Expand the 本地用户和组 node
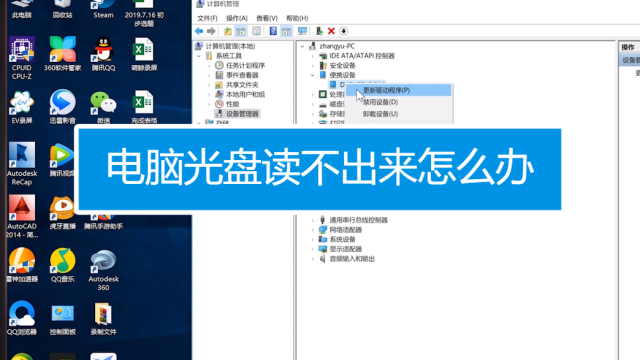The height and width of the screenshot is (360, 640). pyautogui.click(x=209, y=95)
